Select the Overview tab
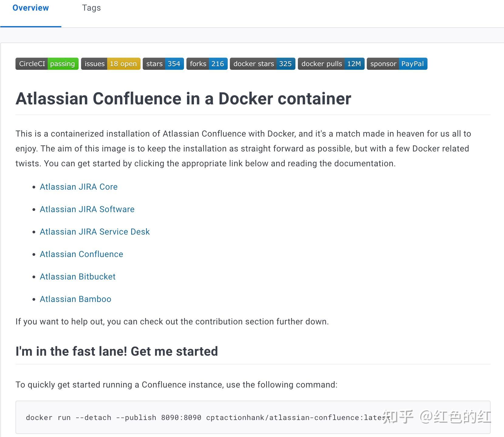 pos(30,8)
